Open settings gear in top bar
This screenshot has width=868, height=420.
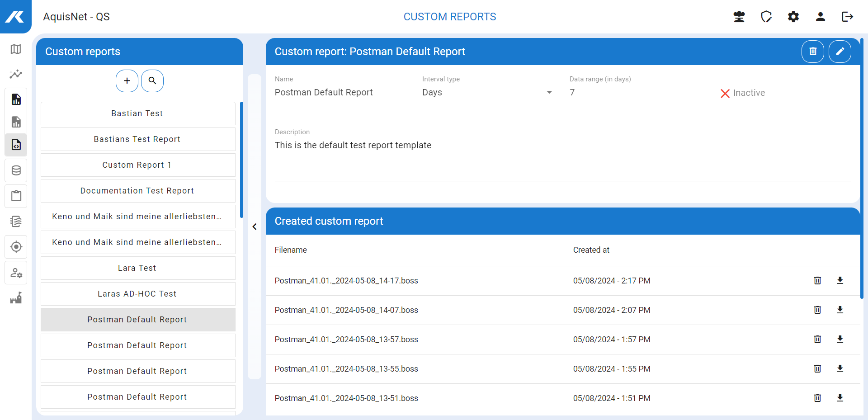pos(793,17)
